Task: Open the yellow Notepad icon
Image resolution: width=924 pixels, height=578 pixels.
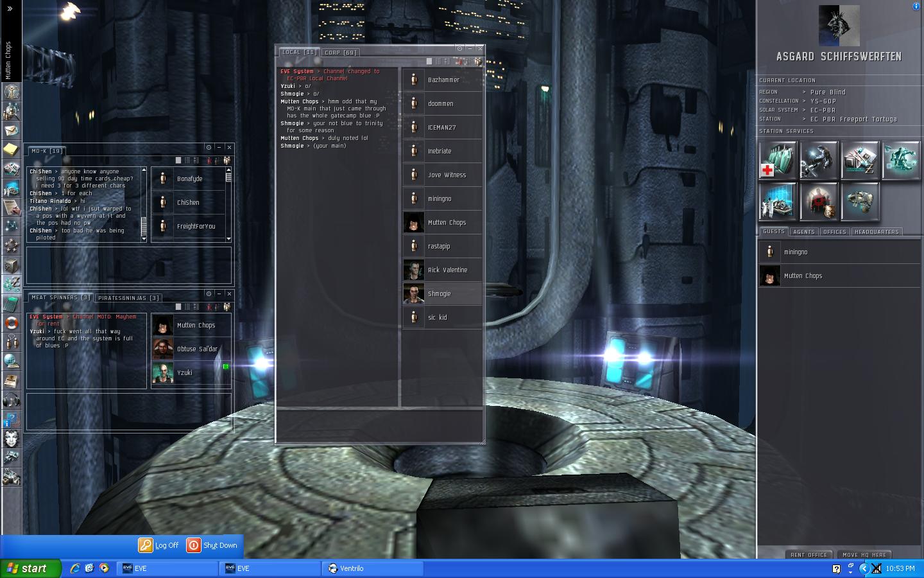Action: point(12,149)
